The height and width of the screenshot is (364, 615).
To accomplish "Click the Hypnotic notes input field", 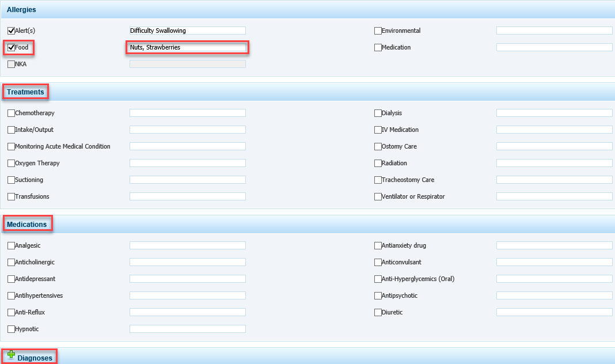I will pyautogui.click(x=187, y=329).
